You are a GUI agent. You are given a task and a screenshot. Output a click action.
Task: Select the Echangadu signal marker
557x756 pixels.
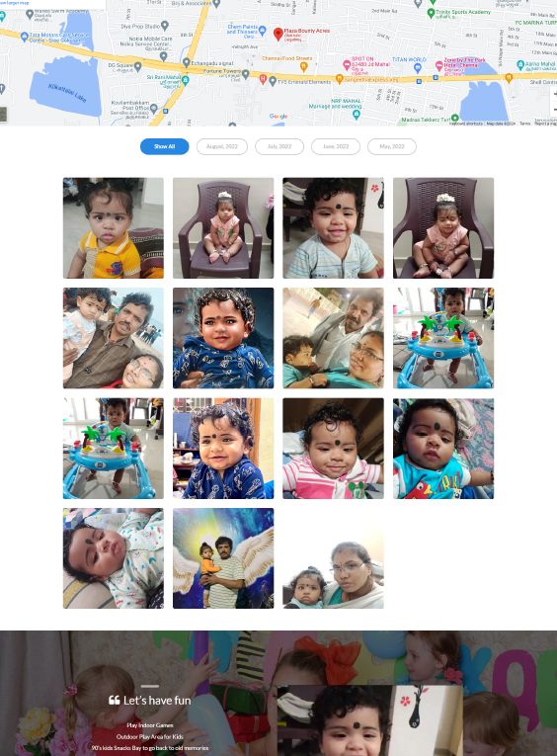coord(187,63)
